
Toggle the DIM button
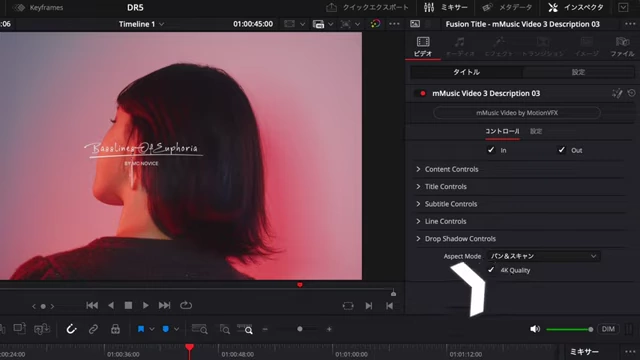point(608,329)
